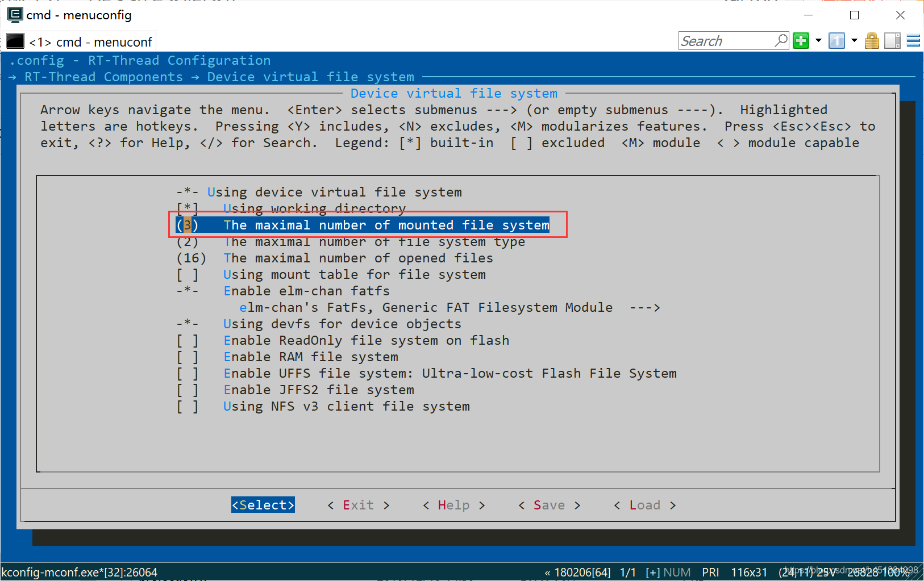Click the black console icon on the tab

15,41
